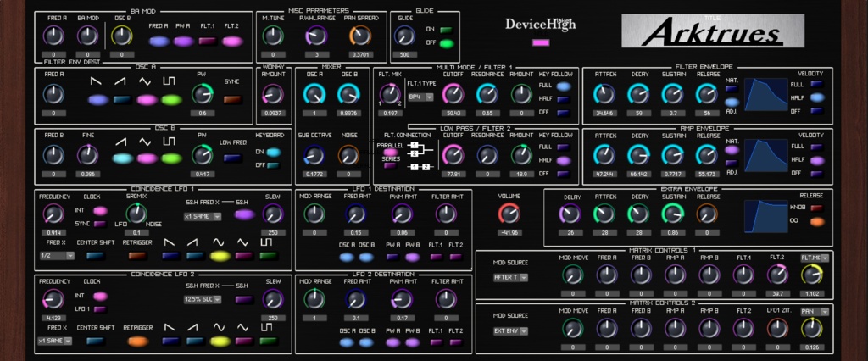Set Filter Envelope Velocity to HALF
The image size is (868, 361).
click(x=816, y=98)
